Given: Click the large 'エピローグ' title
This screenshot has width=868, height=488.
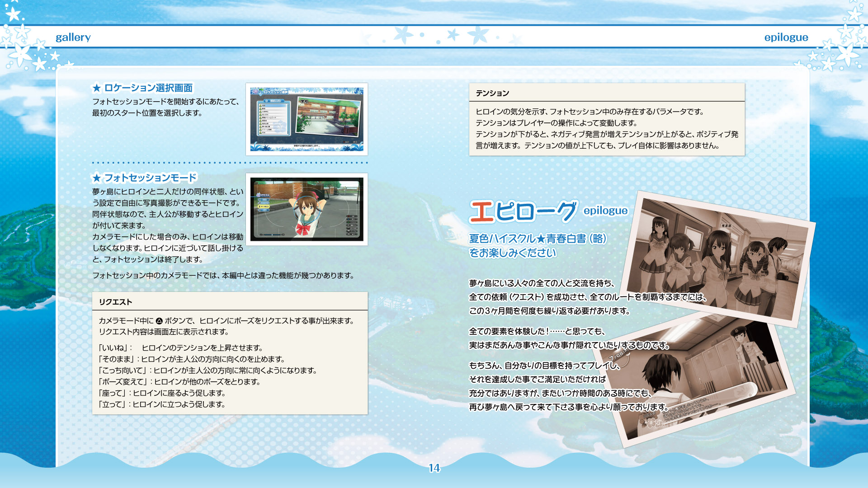Looking at the screenshot, I should coord(523,211).
